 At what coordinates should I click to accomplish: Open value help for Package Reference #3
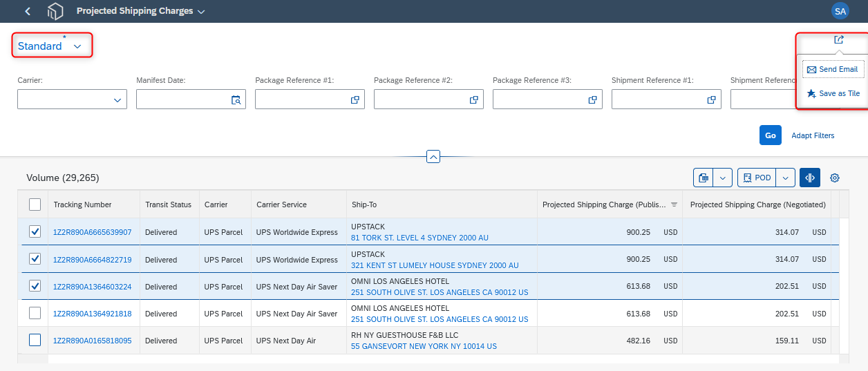pyautogui.click(x=592, y=99)
